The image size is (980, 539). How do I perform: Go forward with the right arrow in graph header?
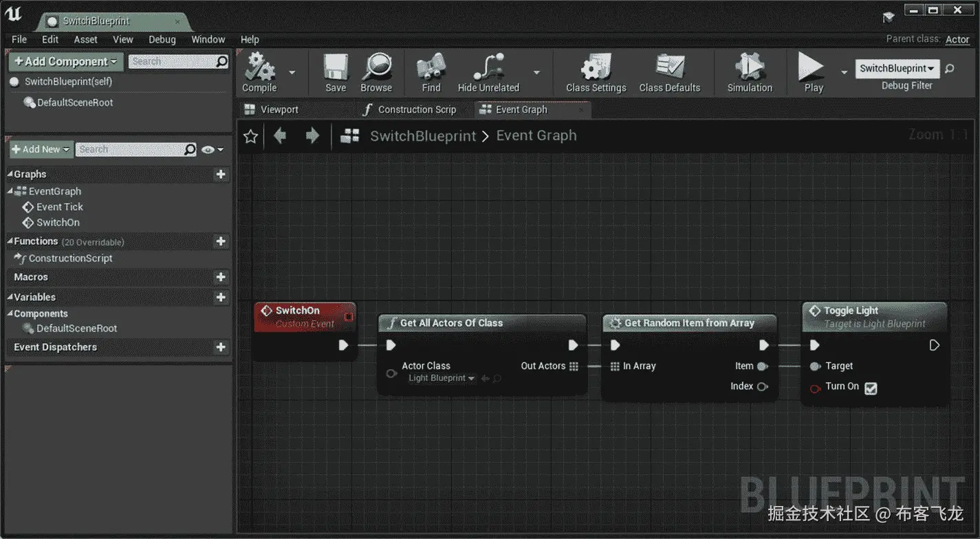coord(312,135)
